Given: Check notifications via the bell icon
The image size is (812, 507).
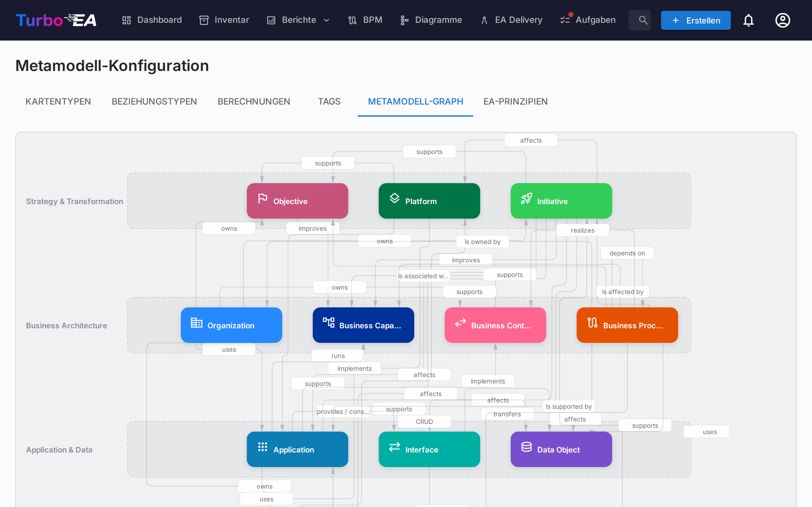Looking at the screenshot, I should tap(749, 20).
